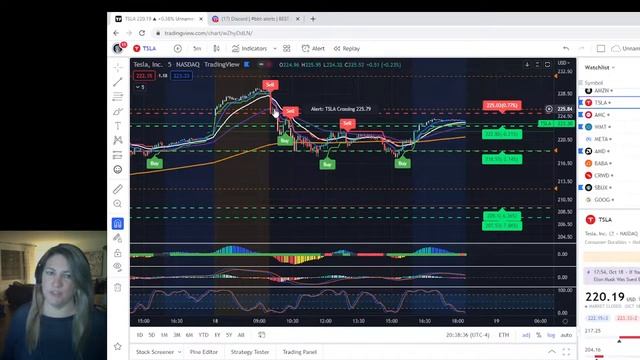
Task: Lock all drawing tools
Action: coord(118,253)
